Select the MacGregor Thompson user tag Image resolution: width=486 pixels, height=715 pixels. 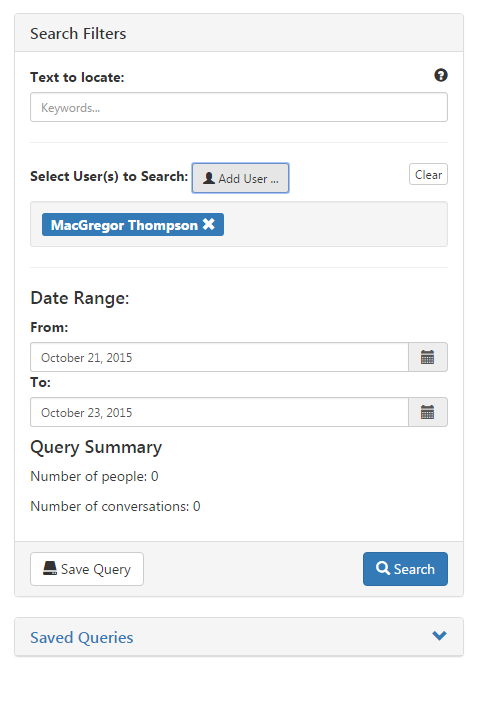[133, 224]
